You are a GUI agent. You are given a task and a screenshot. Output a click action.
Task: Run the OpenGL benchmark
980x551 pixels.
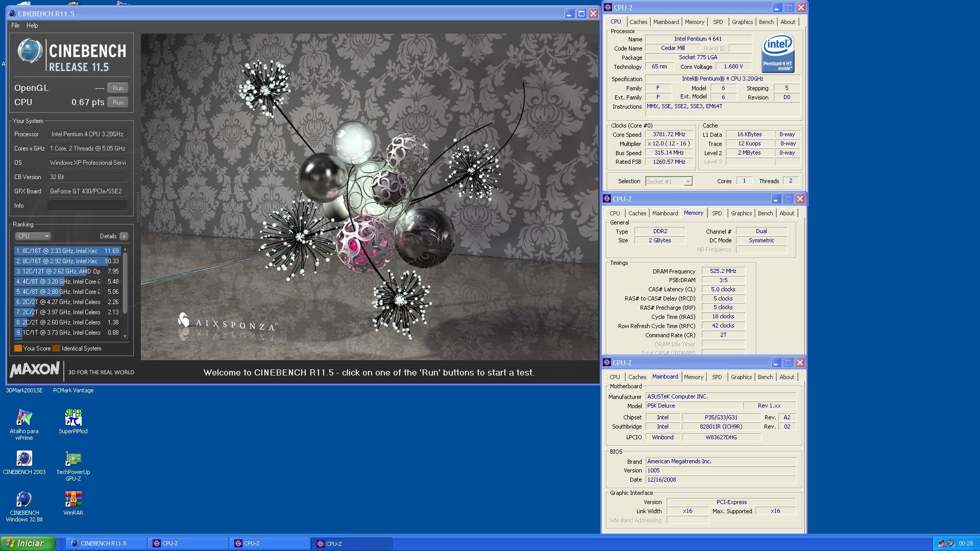tap(118, 88)
